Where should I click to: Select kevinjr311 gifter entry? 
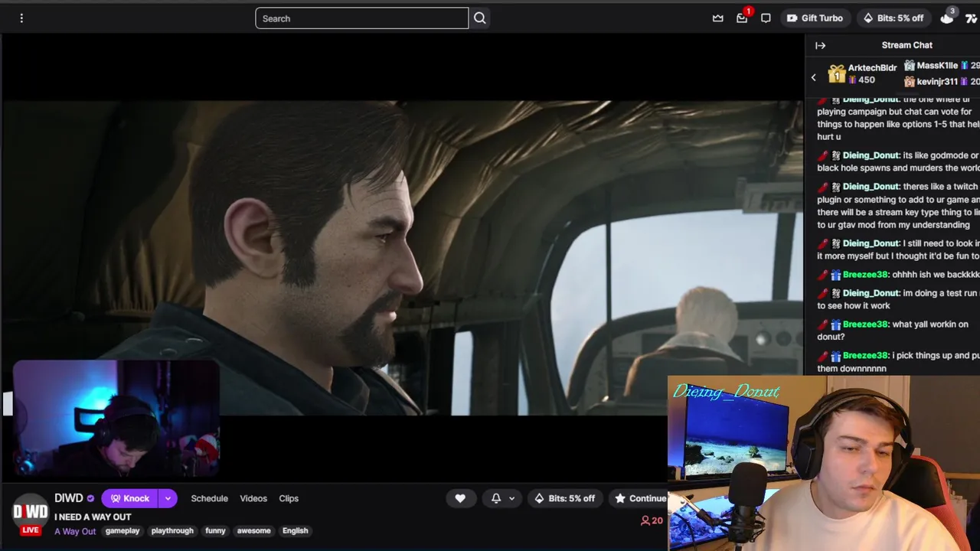tap(941, 81)
